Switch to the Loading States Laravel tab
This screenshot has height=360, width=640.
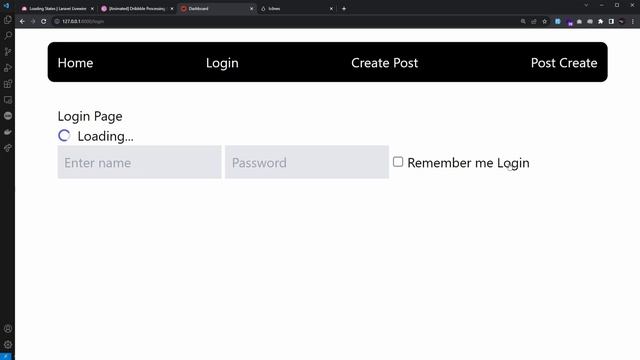[x=57, y=8]
